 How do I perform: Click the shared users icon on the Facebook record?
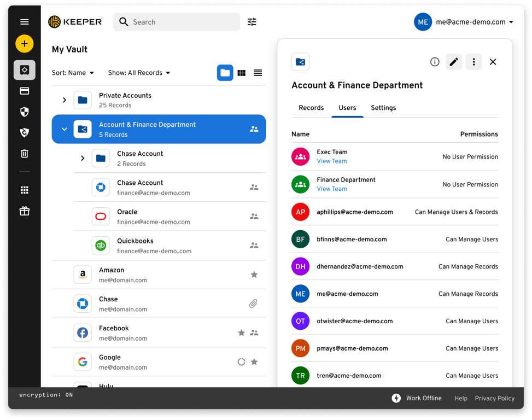[x=254, y=333]
